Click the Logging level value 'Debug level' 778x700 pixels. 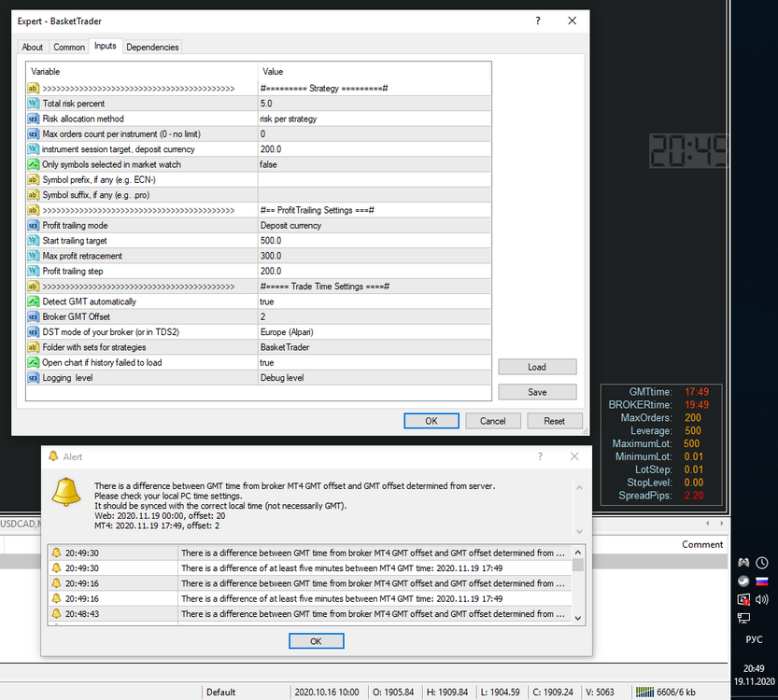282,378
